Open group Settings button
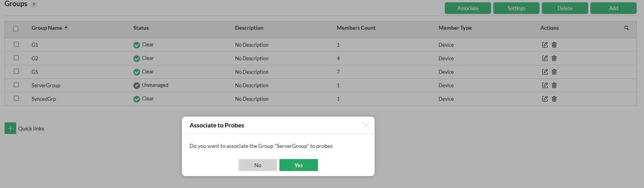Screen dimensions: 644x188 point(516,8)
